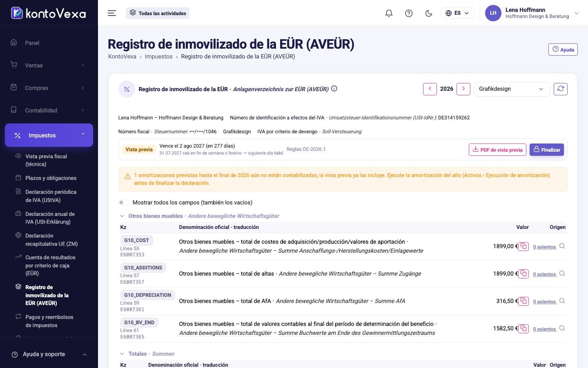
Task: Click the info icon next to AVEÜR title
Action: click(334, 89)
